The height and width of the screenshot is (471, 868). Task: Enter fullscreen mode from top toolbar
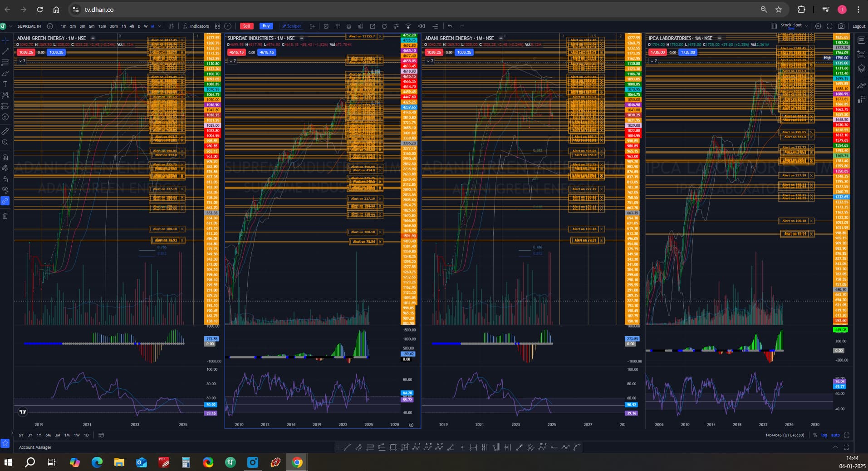coord(829,26)
